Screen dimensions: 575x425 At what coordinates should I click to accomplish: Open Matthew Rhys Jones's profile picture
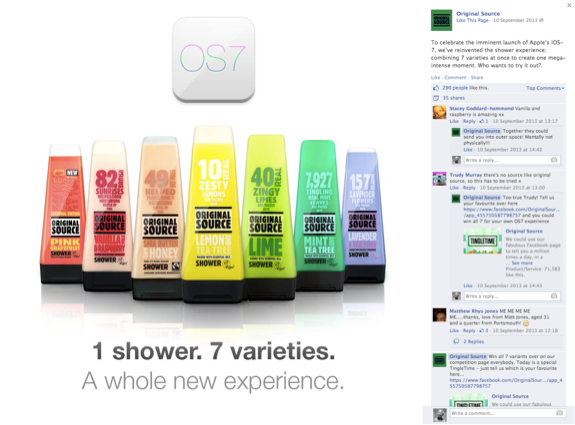[439, 315]
